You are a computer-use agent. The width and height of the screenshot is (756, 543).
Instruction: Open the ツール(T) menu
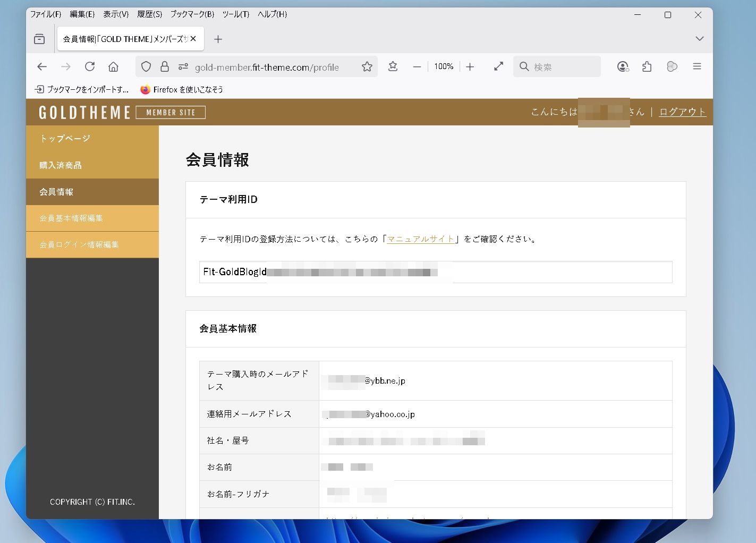coord(236,14)
